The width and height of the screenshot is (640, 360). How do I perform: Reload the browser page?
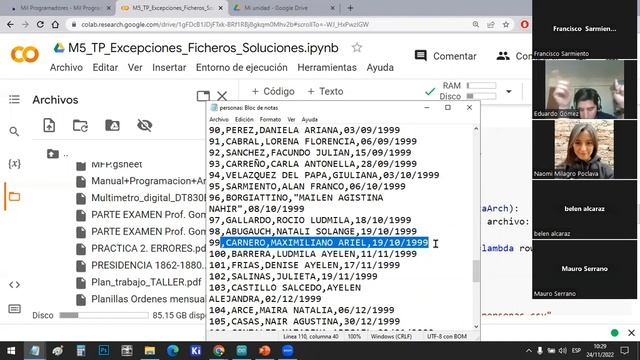point(40,24)
